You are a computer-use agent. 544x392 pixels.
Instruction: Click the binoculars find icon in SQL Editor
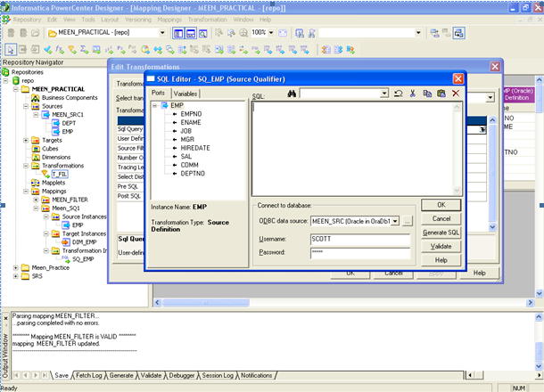[292, 94]
